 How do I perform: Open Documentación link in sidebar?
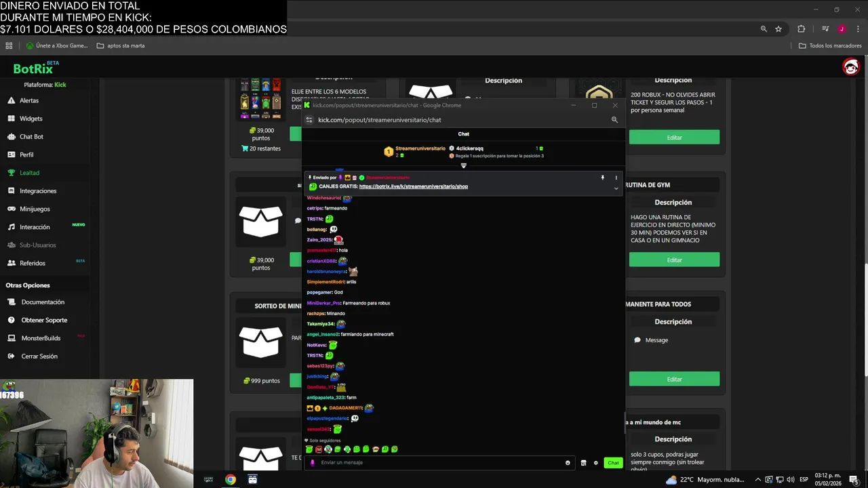43,302
